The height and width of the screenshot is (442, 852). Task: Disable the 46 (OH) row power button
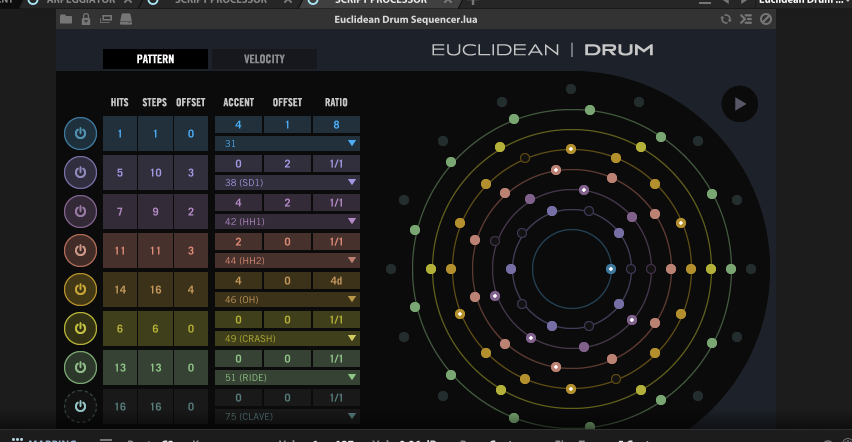[x=80, y=289]
